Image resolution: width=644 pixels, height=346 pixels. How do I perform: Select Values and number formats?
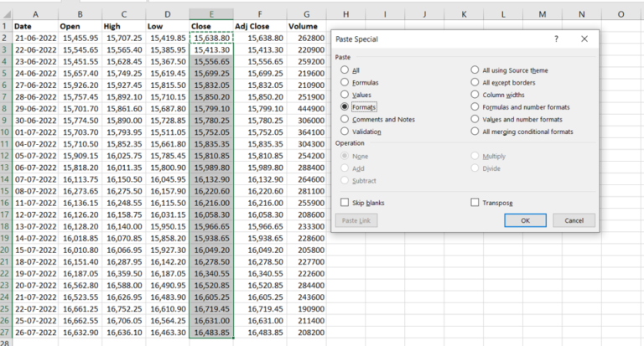[x=475, y=120]
